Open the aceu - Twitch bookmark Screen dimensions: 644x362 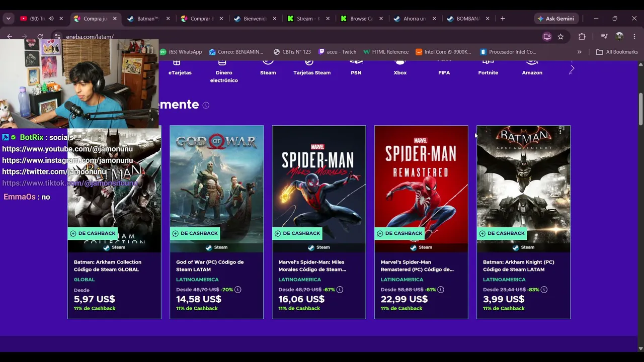tap(337, 52)
